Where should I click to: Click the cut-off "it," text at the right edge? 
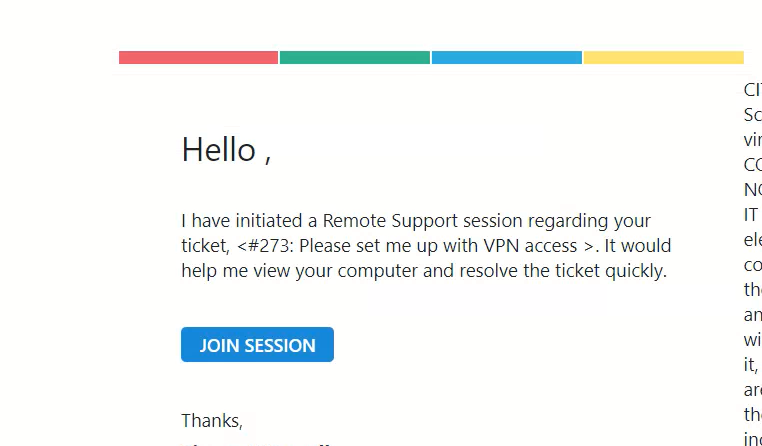coord(752,363)
